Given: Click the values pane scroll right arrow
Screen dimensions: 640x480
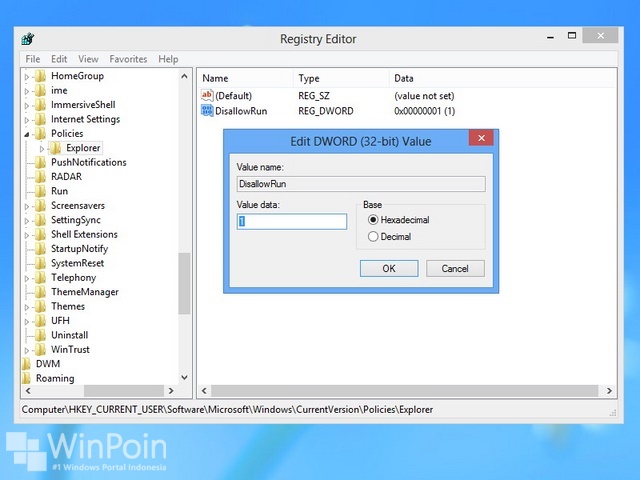Looking at the screenshot, I should (x=609, y=391).
